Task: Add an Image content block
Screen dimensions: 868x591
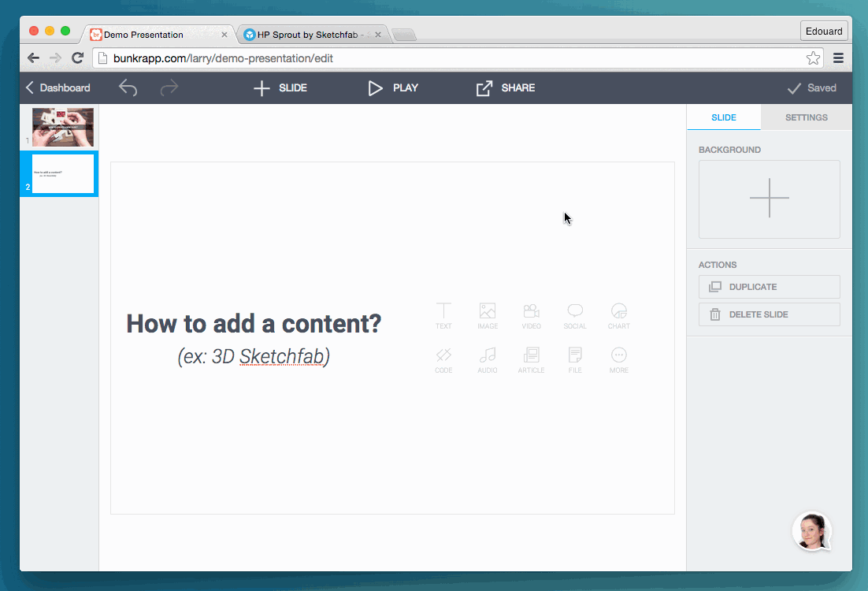Action: tap(488, 314)
